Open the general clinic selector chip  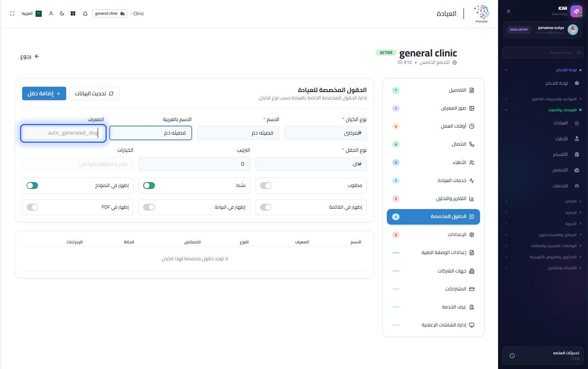[x=110, y=13]
